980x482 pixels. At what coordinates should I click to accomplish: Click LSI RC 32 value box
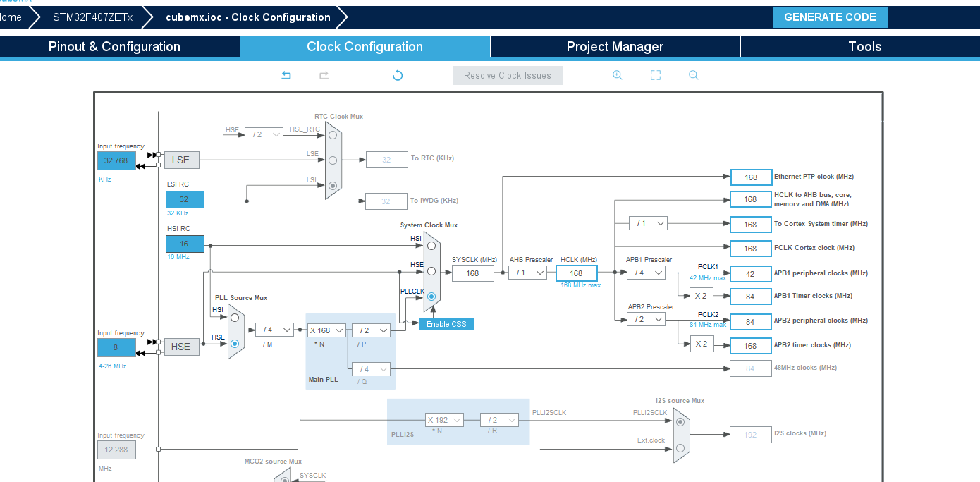[185, 199]
